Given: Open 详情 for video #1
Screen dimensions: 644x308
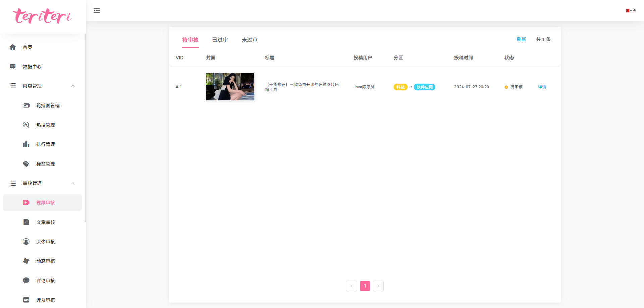Looking at the screenshot, I should pyautogui.click(x=542, y=87).
